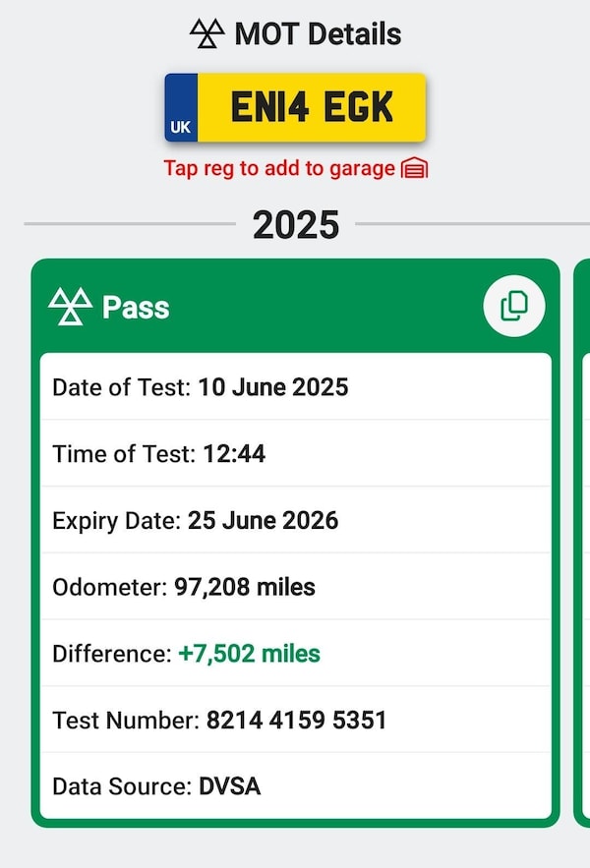This screenshot has height=868, width=590.
Task: Click the 10 June 2025 date value
Action: click(x=272, y=386)
